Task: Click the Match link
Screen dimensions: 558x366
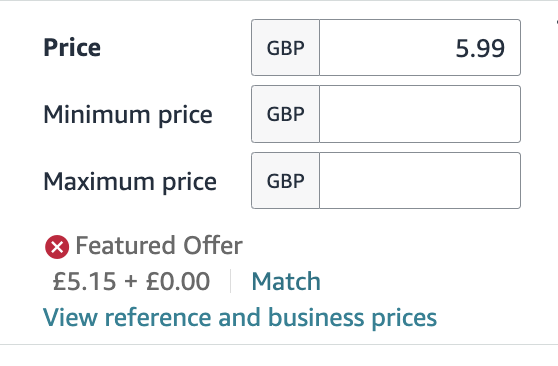Action: point(286,281)
